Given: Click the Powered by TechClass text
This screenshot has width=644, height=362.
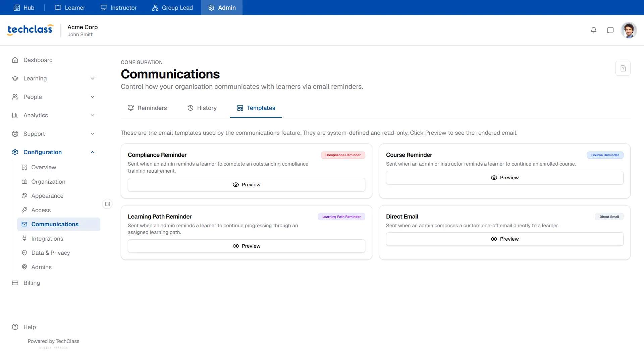Looking at the screenshot, I should click(x=54, y=341).
